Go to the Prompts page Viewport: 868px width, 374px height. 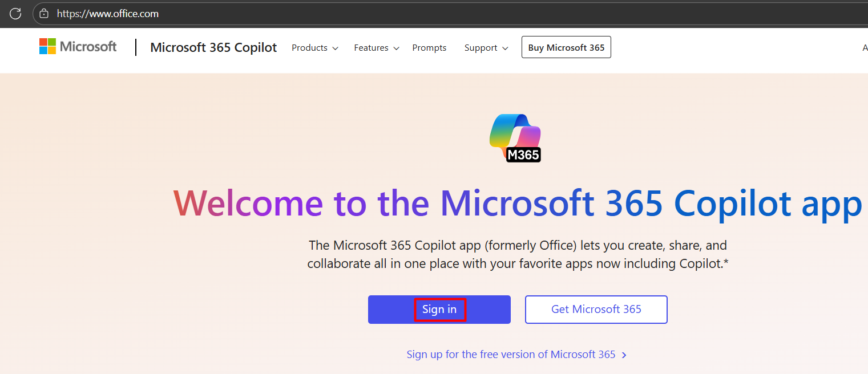429,48
